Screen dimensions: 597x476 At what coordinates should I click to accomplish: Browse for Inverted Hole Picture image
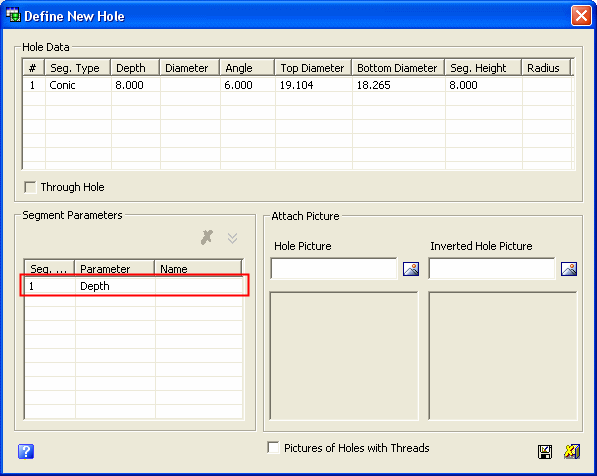coord(569,269)
